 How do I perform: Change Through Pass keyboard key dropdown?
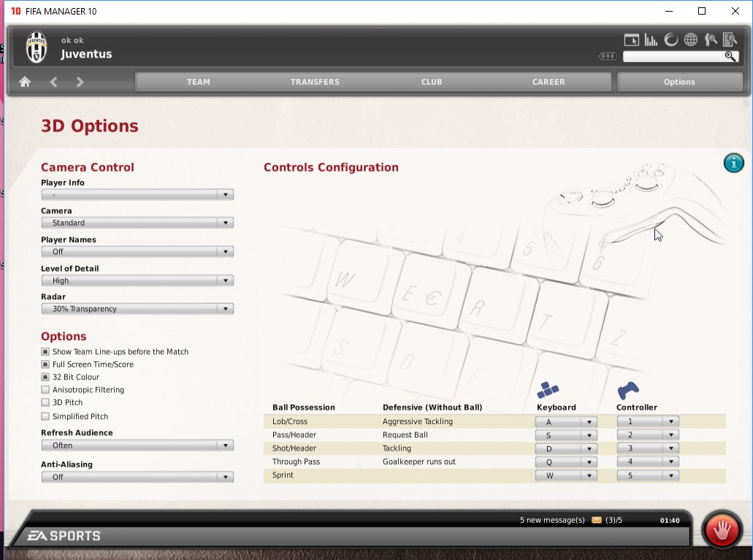566,462
